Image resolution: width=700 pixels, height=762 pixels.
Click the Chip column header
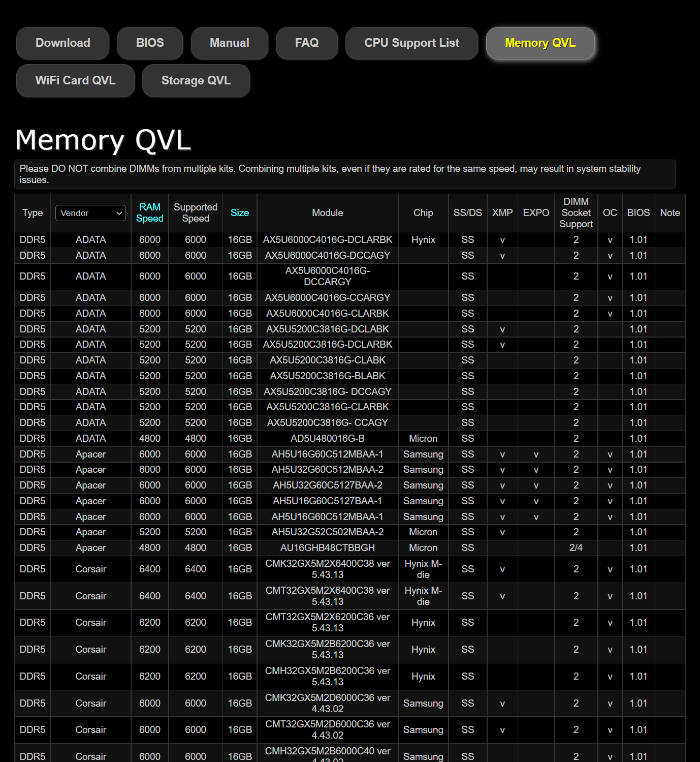click(x=423, y=213)
